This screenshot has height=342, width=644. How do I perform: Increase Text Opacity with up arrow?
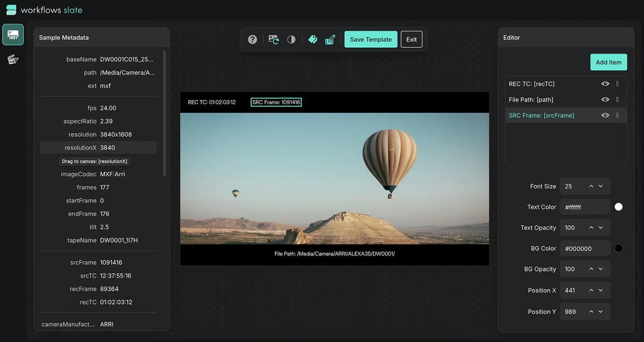pyautogui.click(x=591, y=228)
